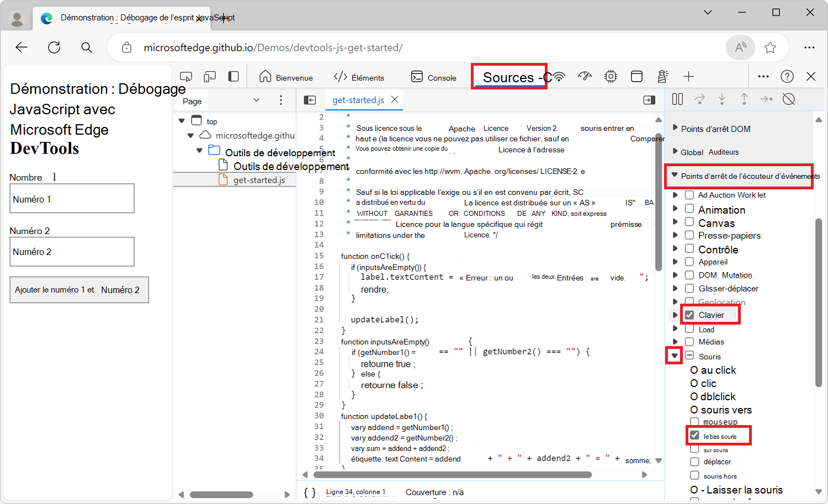Open Customize and control DevTools menu
Screen dimensions: 828x504
point(763,77)
